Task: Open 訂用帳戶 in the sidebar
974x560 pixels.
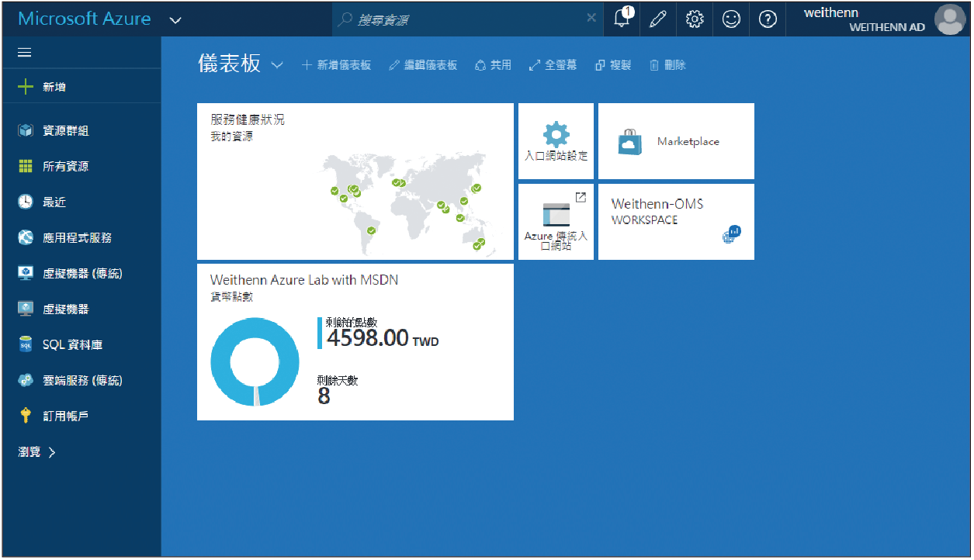Action: (x=81, y=416)
